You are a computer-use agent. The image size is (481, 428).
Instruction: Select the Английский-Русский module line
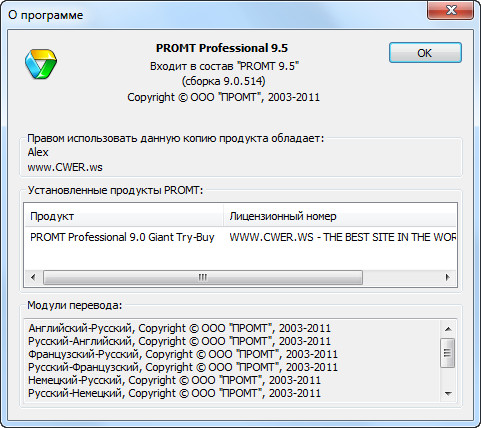(179, 328)
